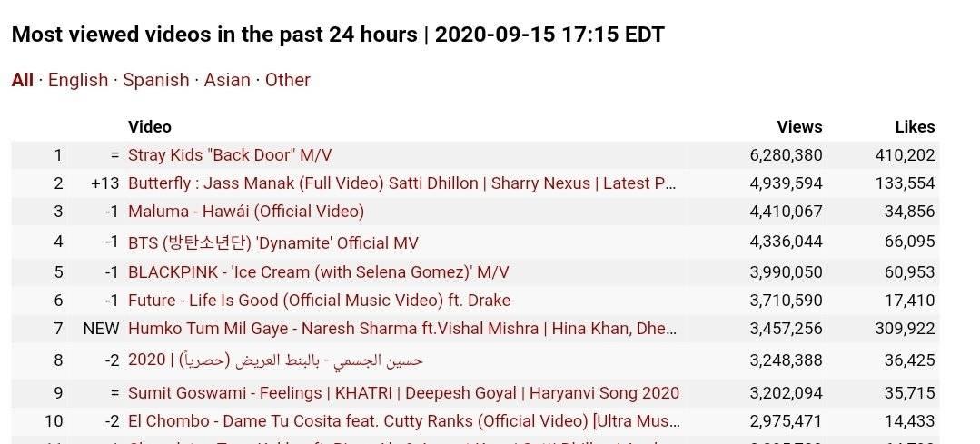
Task: Open Maluma - Hawái (Official Video)
Action: pyautogui.click(x=245, y=211)
